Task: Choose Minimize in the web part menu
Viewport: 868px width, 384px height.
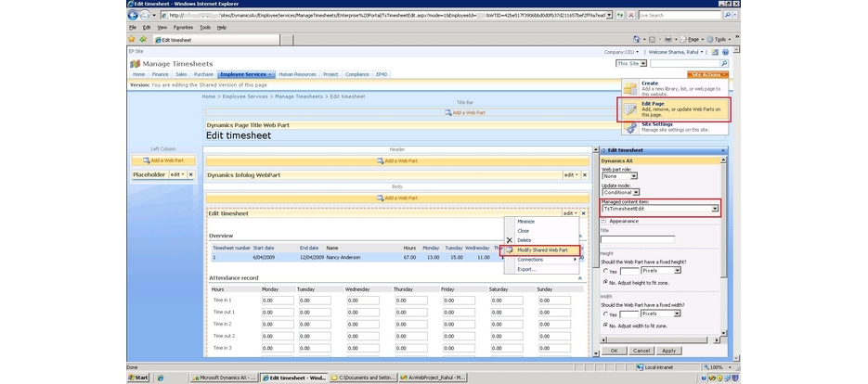Action: pyautogui.click(x=525, y=222)
